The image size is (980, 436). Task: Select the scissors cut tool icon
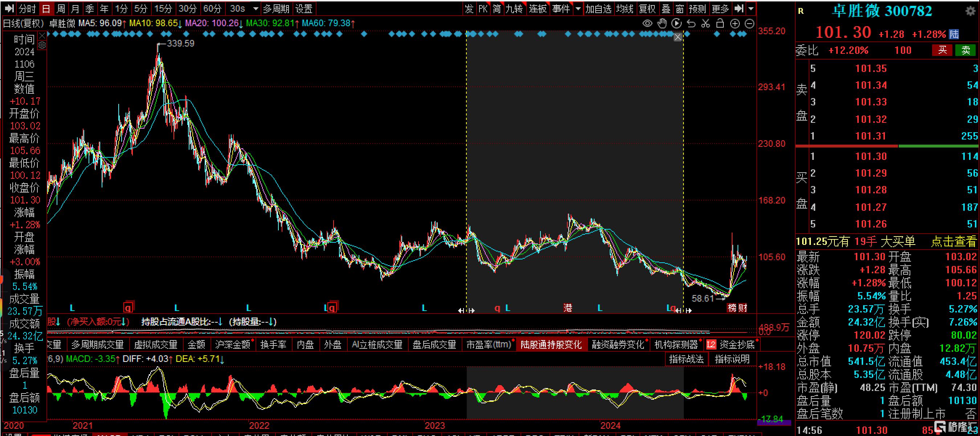(x=705, y=24)
